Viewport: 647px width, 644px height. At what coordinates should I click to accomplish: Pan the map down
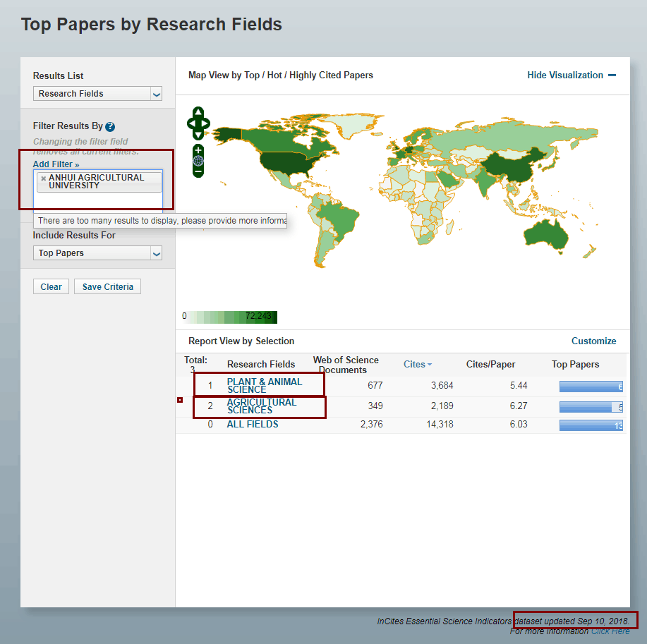point(198,134)
